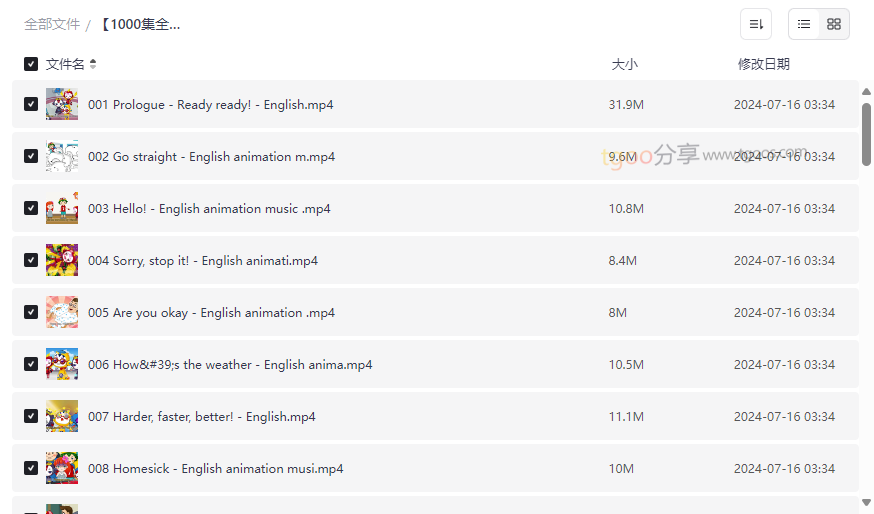Switch to grid view
Viewport: 874px width, 514px height.
pos(834,24)
